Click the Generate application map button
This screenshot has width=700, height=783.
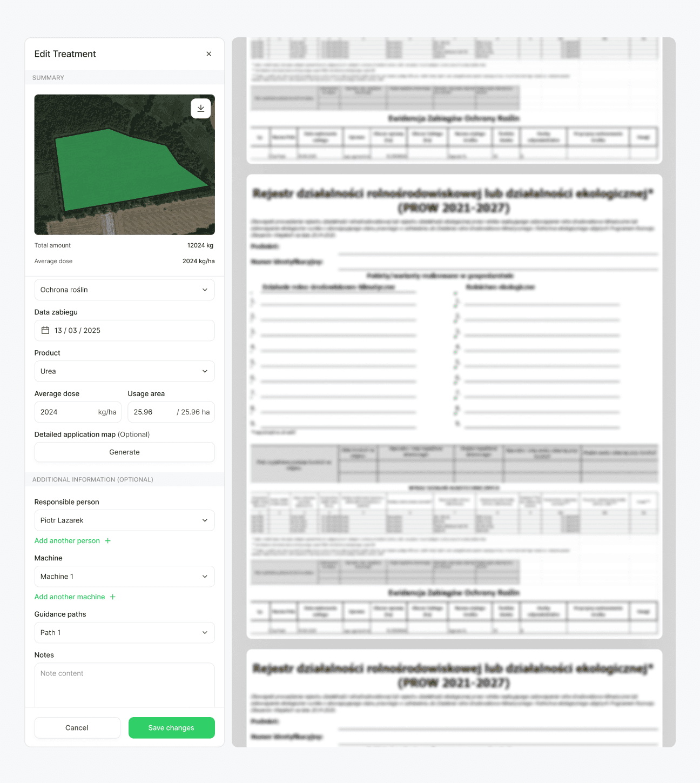coord(124,452)
